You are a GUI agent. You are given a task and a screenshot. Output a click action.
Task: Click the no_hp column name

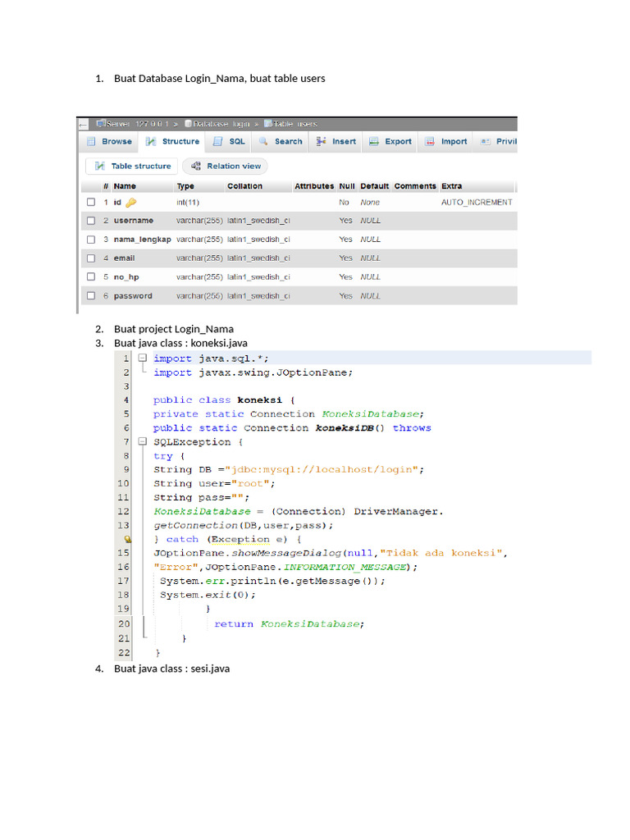[126, 277]
